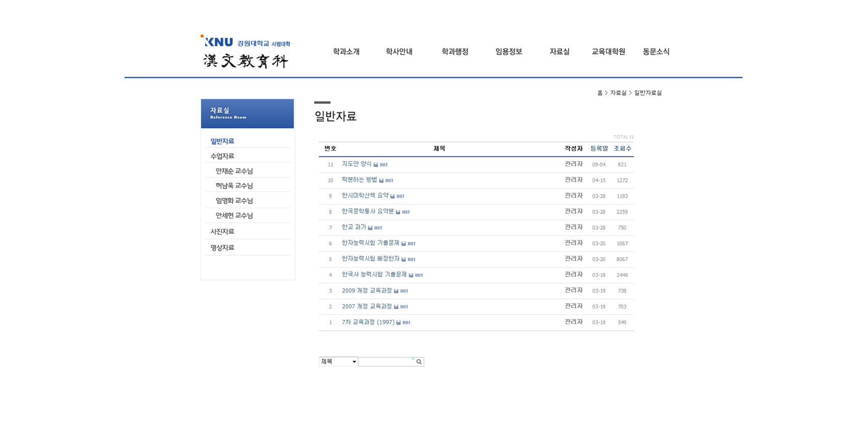
Task: Click the file icon beside 2007 개정 교육과정
Action: pyautogui.click(x=396, y=307)
